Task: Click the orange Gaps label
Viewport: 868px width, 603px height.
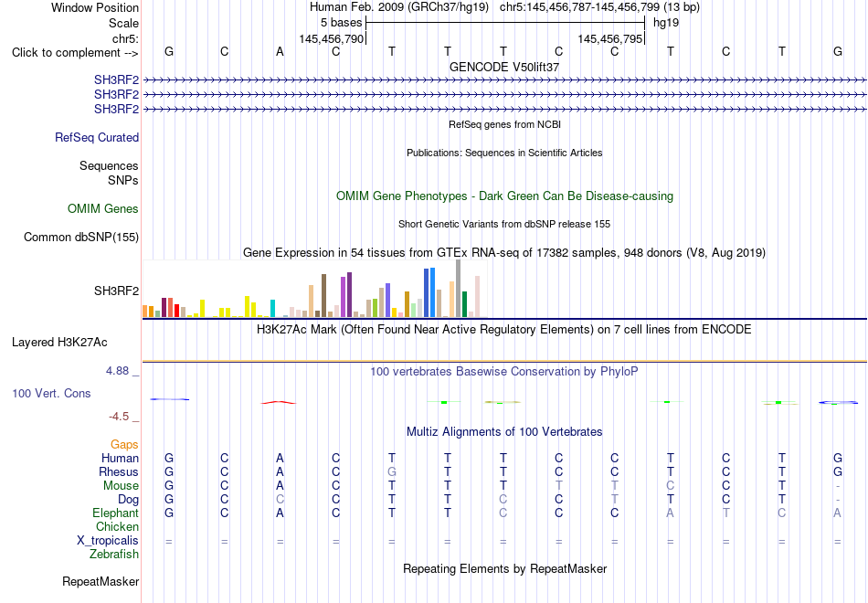Action: 124,445
